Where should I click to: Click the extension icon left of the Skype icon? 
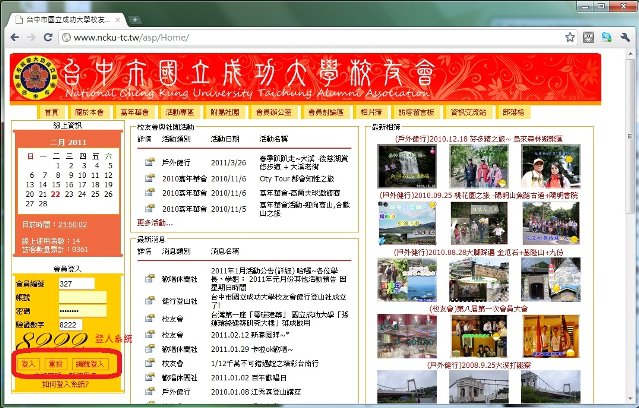tap(588, 37)
